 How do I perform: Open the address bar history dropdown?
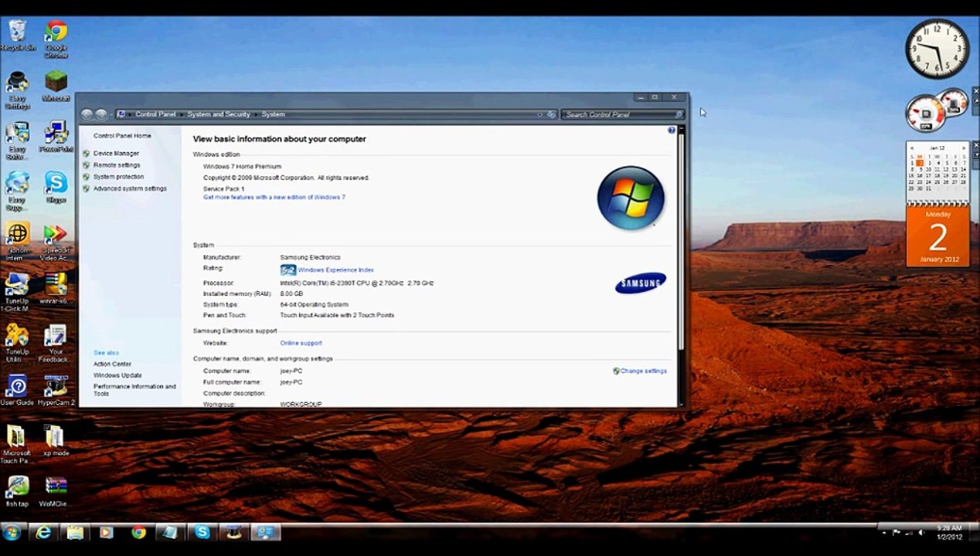coord(539,114)
